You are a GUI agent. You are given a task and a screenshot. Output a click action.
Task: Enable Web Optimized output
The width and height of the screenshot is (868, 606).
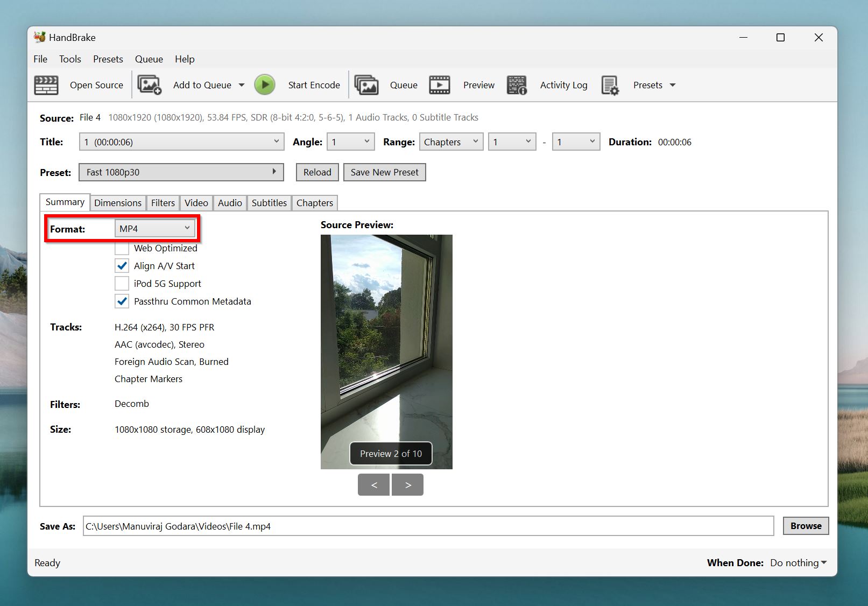click(122, 248)
